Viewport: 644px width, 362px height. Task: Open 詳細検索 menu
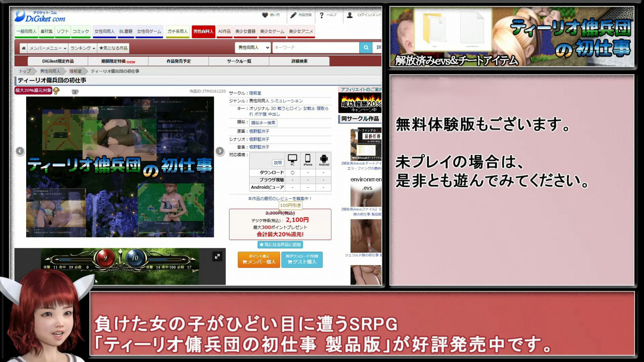coord(299,61)
